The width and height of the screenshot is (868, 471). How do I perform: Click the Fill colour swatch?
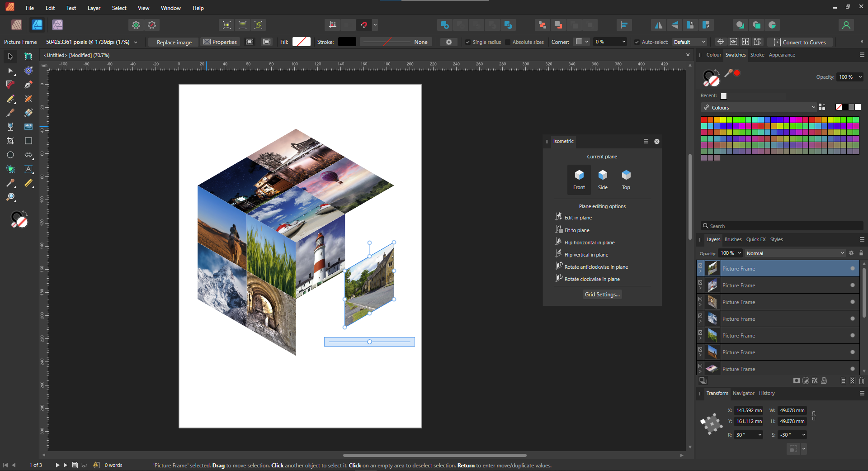coord(302,42)
